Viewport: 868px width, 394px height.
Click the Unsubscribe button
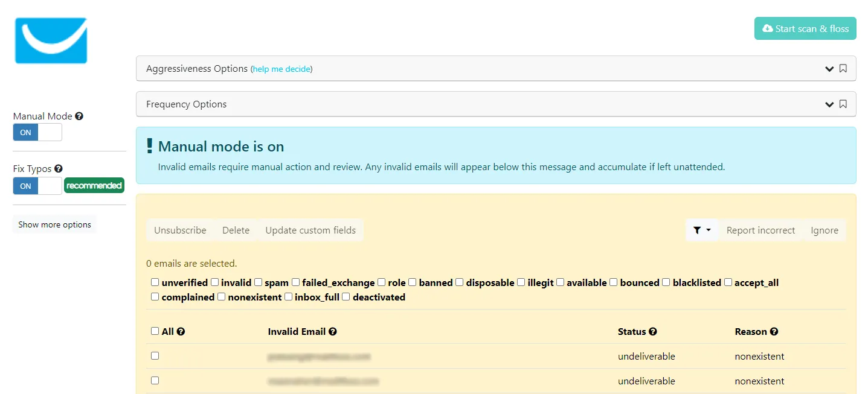coord(180,230)
